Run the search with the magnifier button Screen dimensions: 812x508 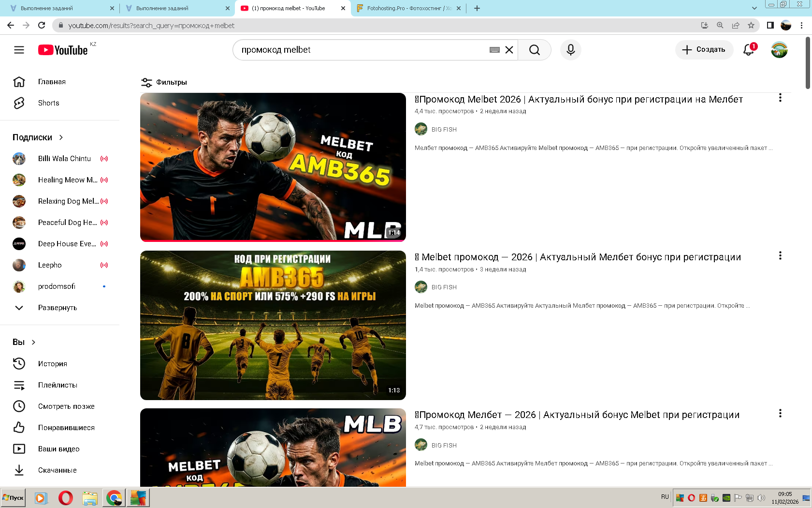[x=535, y=50]
